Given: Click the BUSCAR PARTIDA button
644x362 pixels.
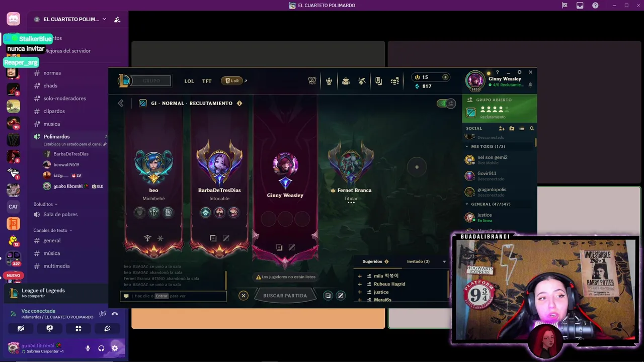Looking at the screenshot, I should pyautogui.click(x=285, y=296).
